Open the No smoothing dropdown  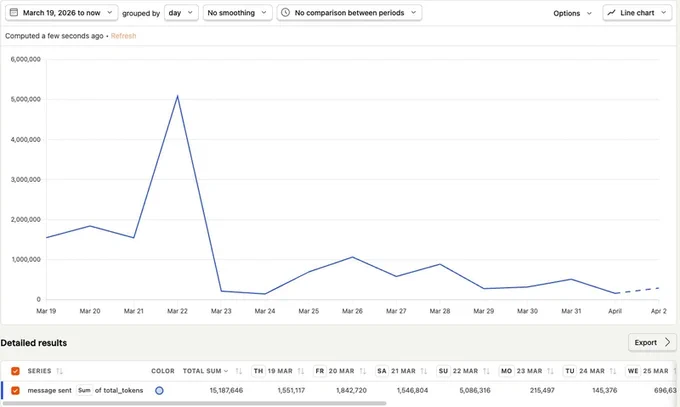[238, 13]
